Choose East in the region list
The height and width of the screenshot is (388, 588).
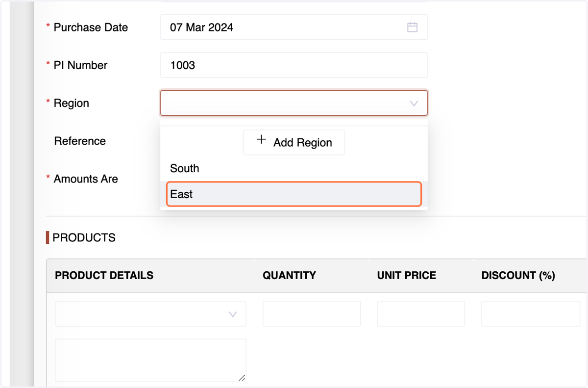pos(294,194)
